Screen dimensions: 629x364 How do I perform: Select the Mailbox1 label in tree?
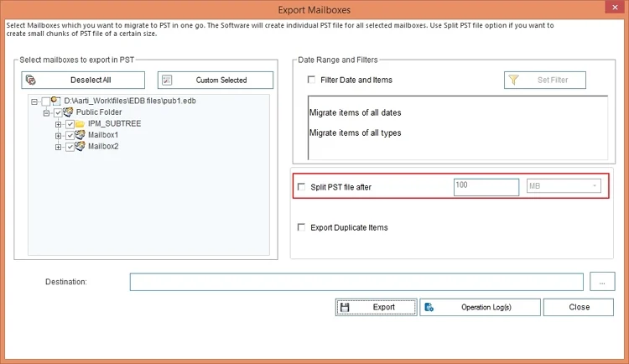(x=103, y=135)
